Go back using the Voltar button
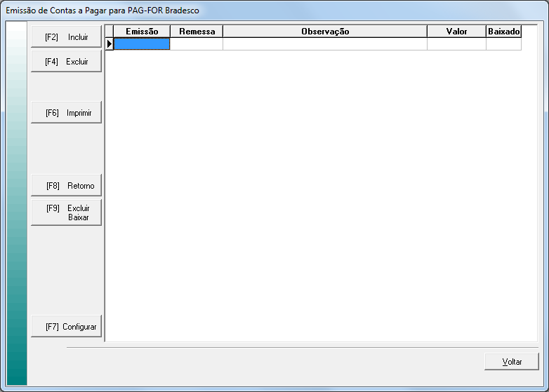 click(511, 362)
